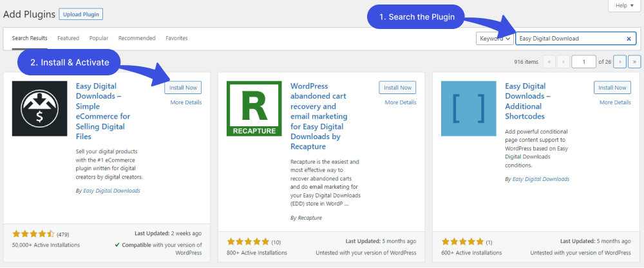The width and height of the screenshot is (644, 268).
Task: Expand the Help panel
Action: click(624, 5)
